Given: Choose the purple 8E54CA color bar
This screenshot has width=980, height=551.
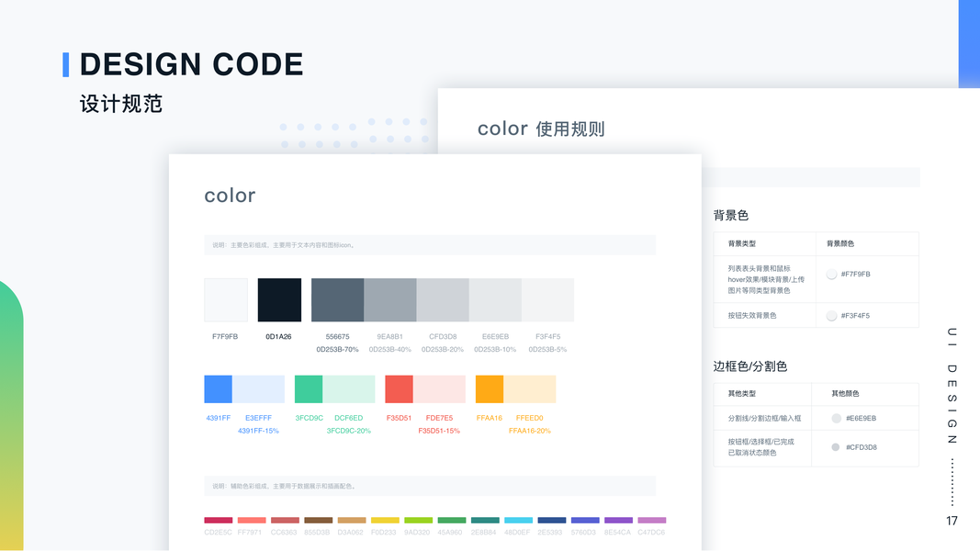Looking at the screenshot, I should coord(619,520).
